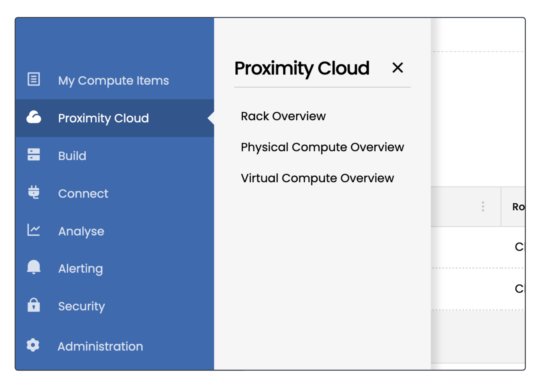The height and width of the screenshot is (392, 549).
Task: Select the Build menu item
Action: 72,156
